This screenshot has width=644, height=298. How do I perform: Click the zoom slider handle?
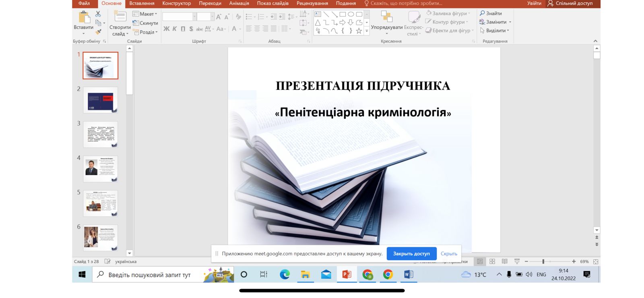coord(543,261)
